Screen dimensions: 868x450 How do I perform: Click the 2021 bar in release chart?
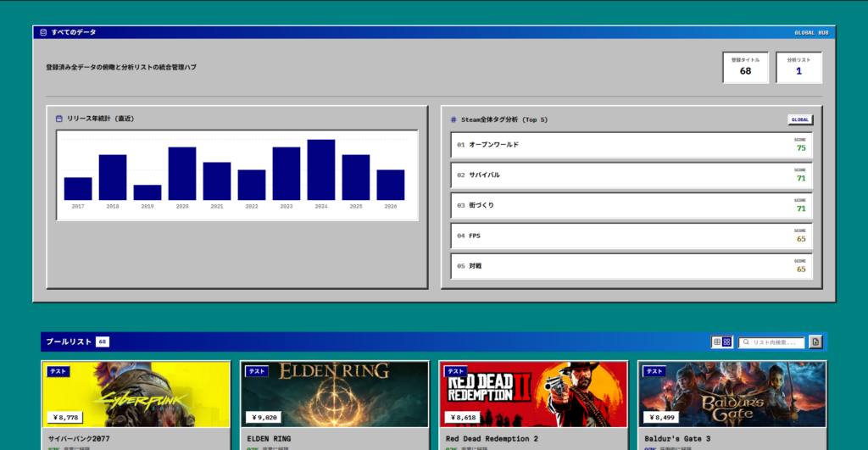[x=217, y=181]
